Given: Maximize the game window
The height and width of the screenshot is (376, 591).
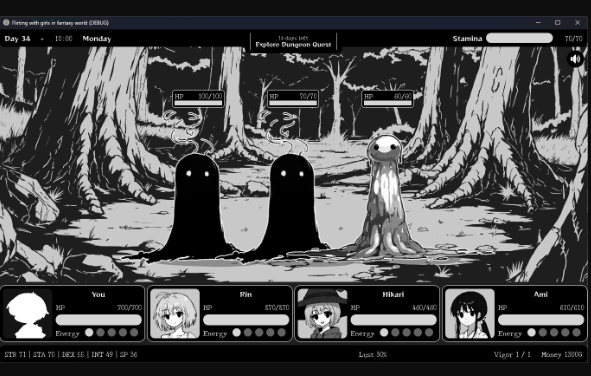Looking at the screenshot, I should point(558,23).
